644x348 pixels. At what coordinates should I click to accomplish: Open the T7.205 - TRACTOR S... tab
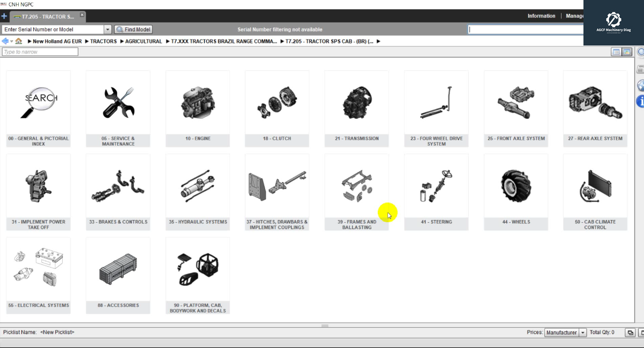[46, 16]
